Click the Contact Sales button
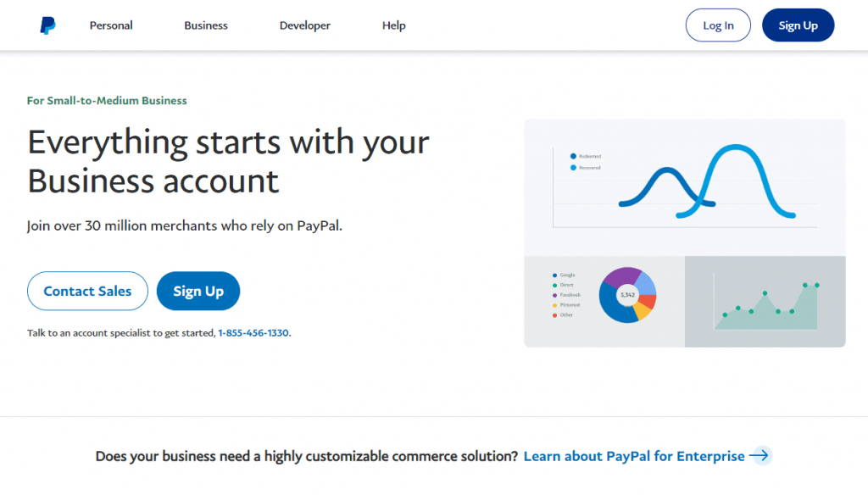The width and height of the screenshot is (868, 495). click(87, 291)
